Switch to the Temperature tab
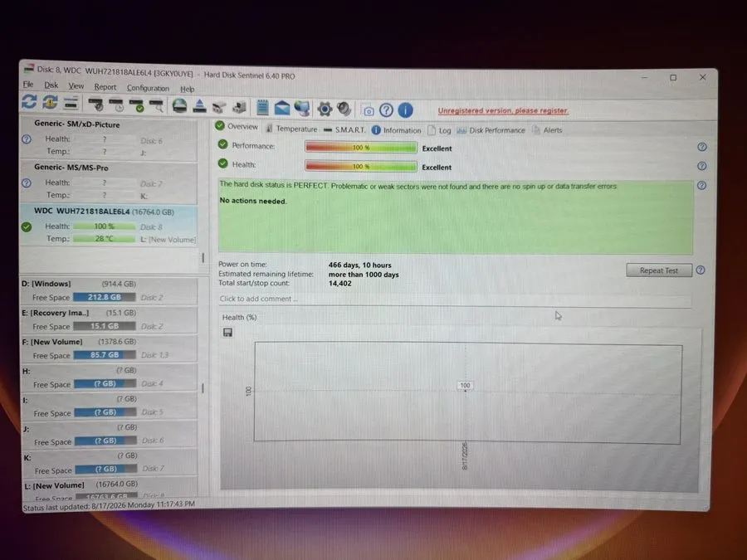The height and width of the screenshot is (560, 747). click(291, 129)
